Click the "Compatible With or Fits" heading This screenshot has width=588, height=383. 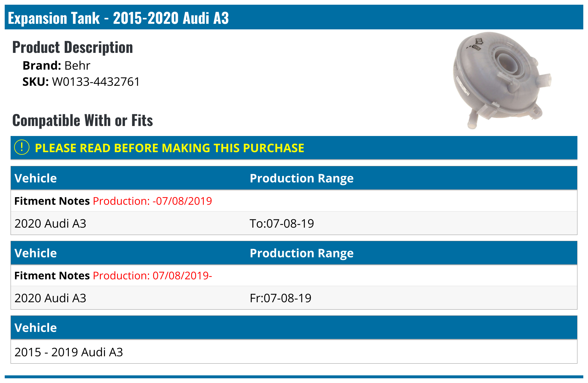[x=83, y=120]
